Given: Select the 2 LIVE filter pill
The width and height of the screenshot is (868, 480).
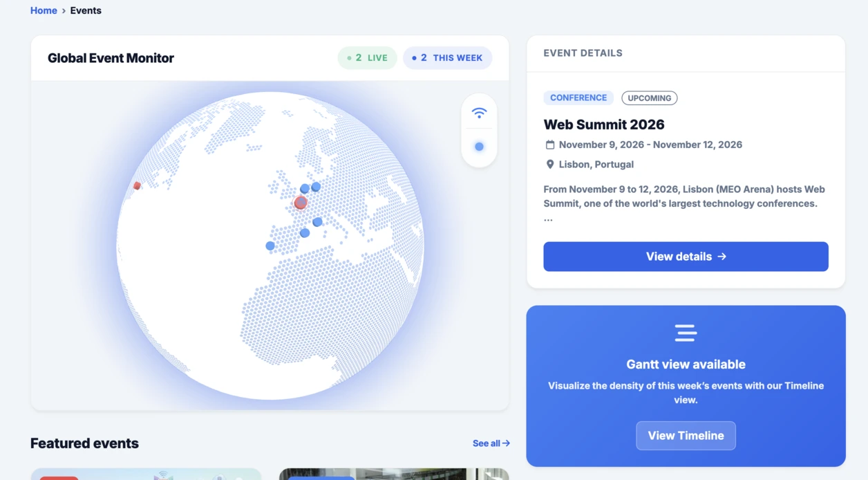Looking at the screenshot, I should pyautogui.click(x=367, y=58).
